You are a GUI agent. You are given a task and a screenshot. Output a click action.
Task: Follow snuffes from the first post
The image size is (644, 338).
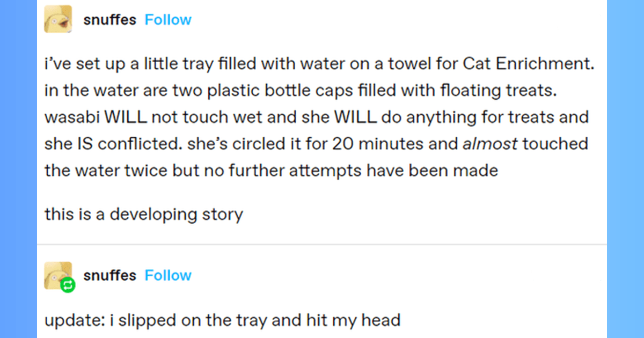[x=168, y=20]
